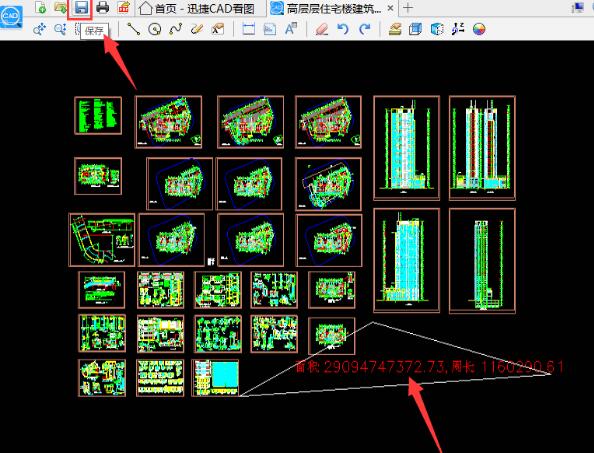Click the New file icon
594x453 pixels.
tap(40, 7)
